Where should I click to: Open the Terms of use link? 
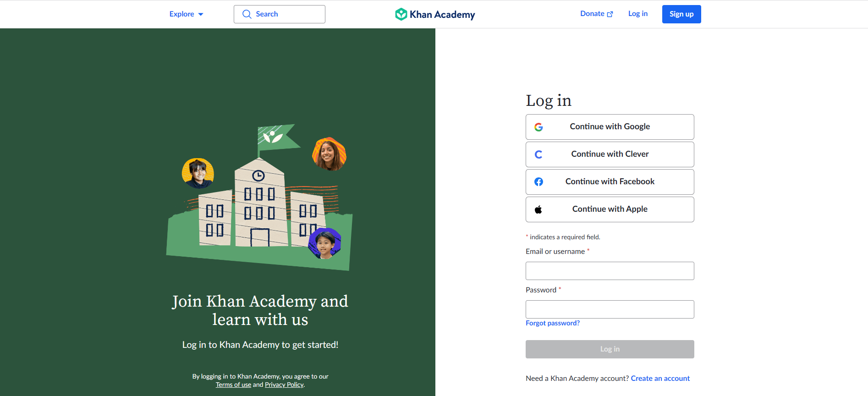(x=233, y=385)
